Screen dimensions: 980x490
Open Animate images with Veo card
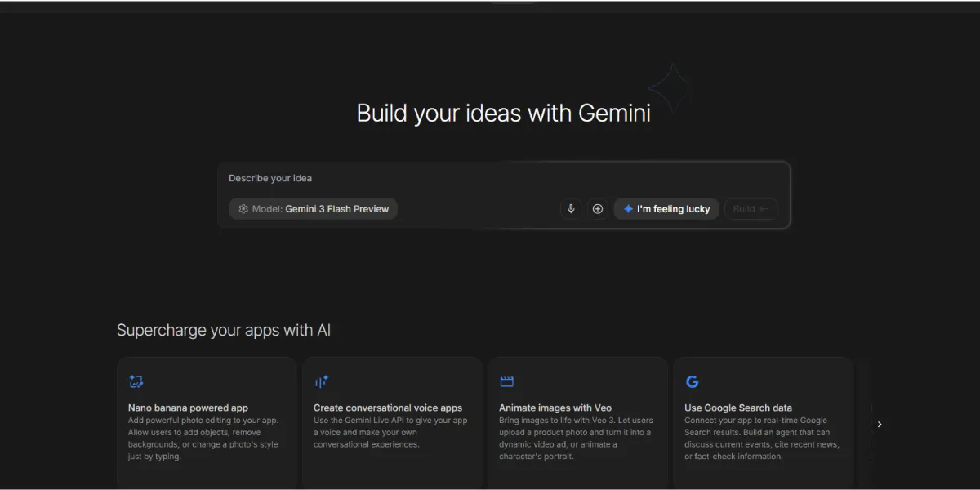[x=577, y=423]
